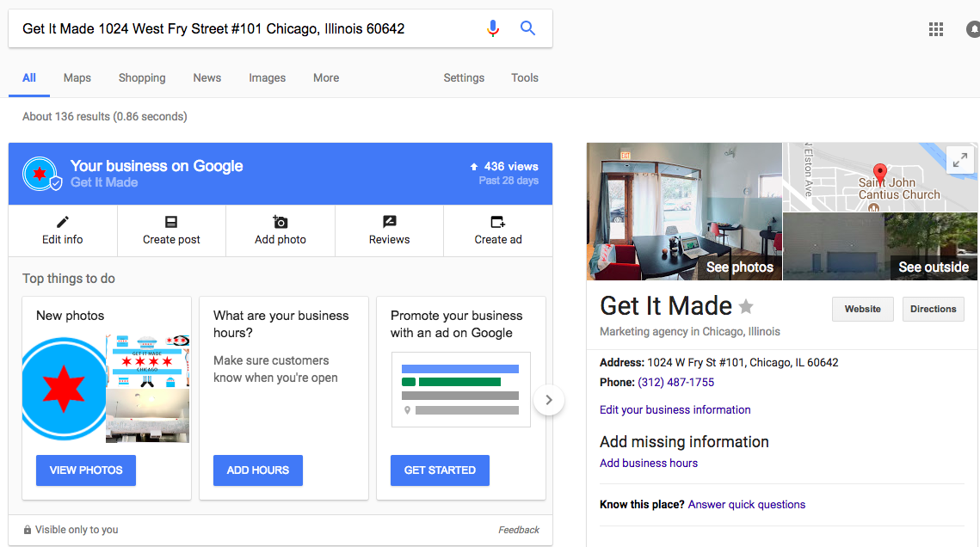This screenshot has width=980, height=547.
Task: Click the Add photo camera button
Action: (x=280, y=230)
